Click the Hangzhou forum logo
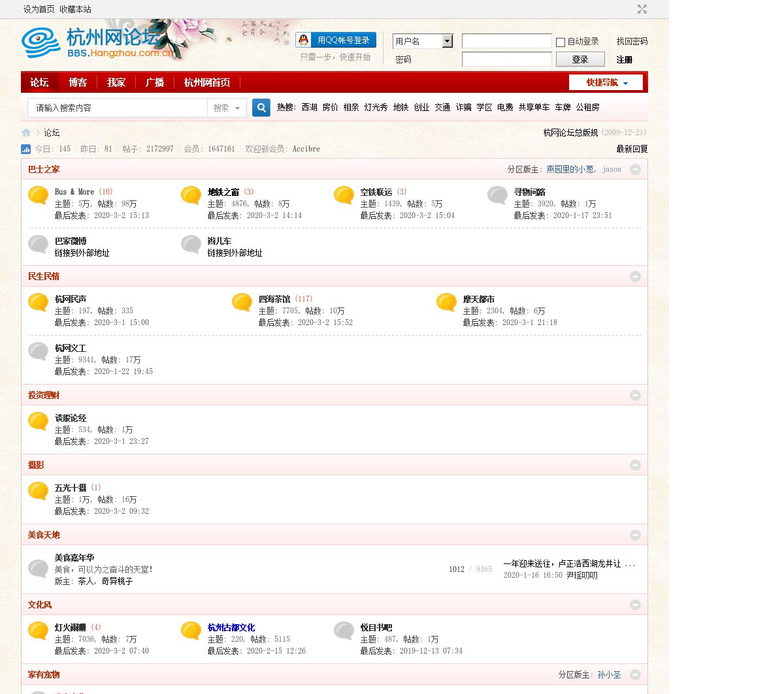Screen dimensions: 784x694 [x=98, y=42]
